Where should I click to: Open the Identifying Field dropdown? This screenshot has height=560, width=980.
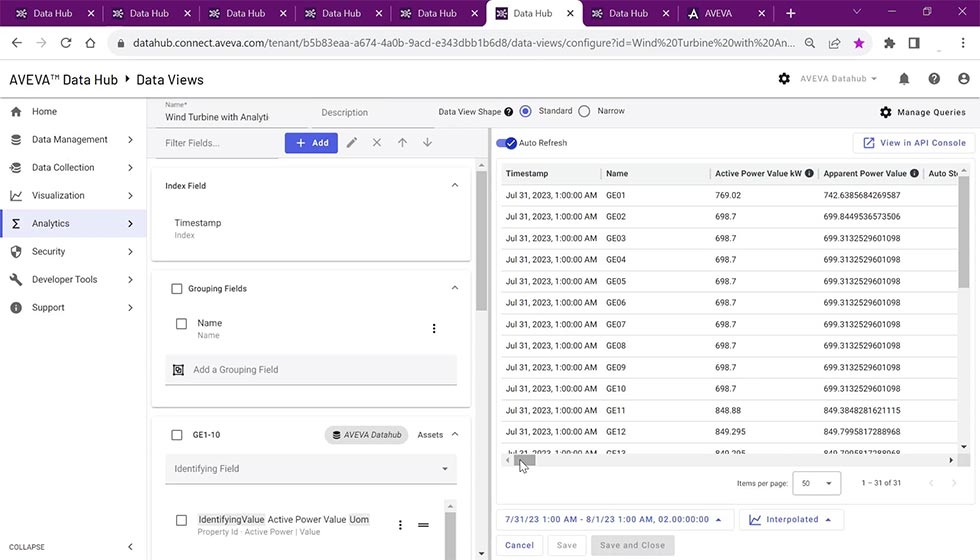pyautogui.click(x=310, y=469)
